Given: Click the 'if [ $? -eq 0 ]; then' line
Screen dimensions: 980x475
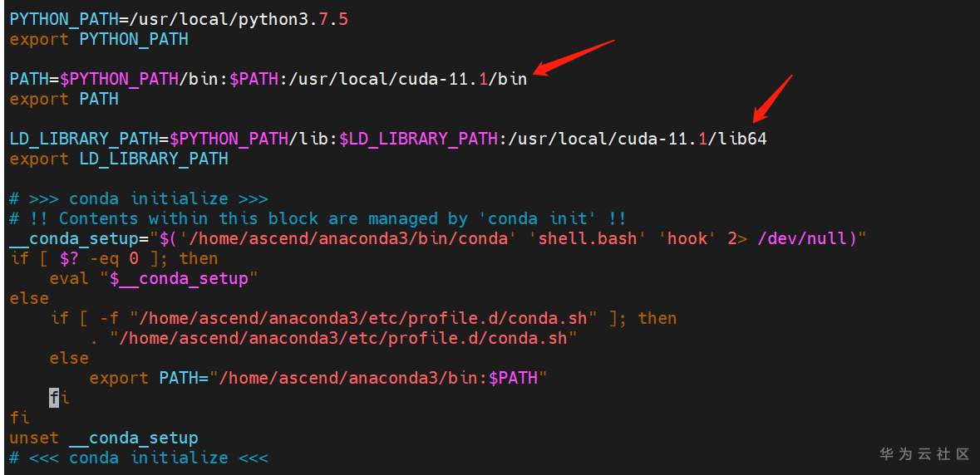Looking at the screenshot, I should [114, 258].
